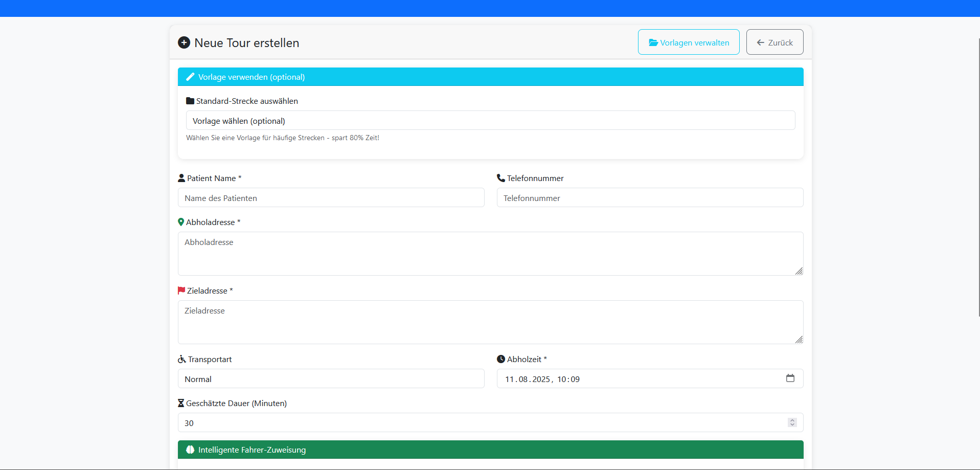Click the Zurück button
The image size is (980, 470).
[x=774, y=42]
